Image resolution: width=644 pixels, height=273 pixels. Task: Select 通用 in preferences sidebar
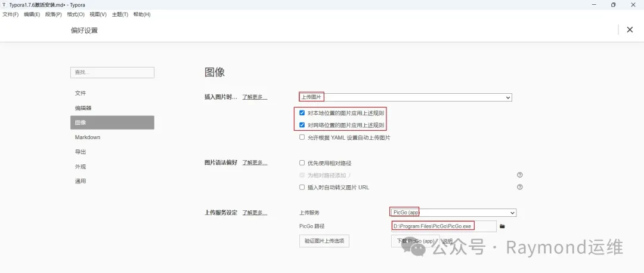click(112, 181)
